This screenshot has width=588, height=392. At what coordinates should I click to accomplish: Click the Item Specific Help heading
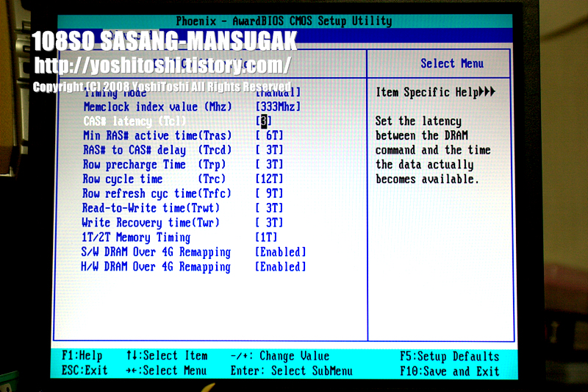(435, 92)
